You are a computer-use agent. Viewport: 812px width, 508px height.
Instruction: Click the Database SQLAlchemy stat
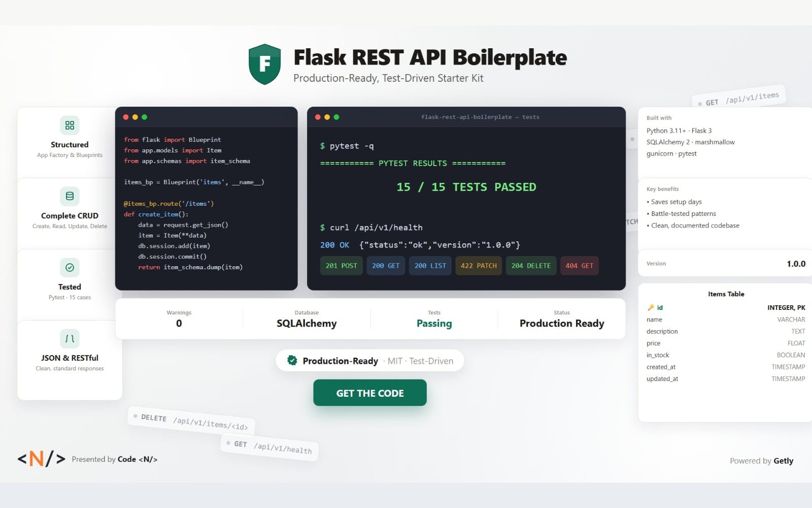307,319
